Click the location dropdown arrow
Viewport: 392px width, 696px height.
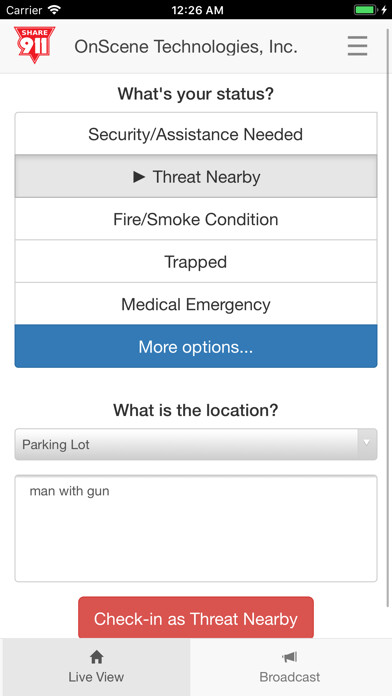click(x=367, y=444)
